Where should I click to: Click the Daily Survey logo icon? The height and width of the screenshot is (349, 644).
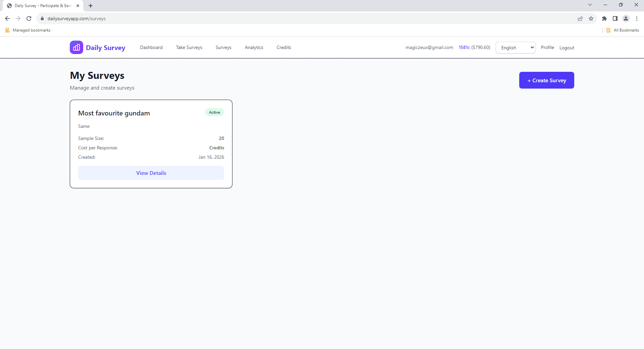(76, 47)
